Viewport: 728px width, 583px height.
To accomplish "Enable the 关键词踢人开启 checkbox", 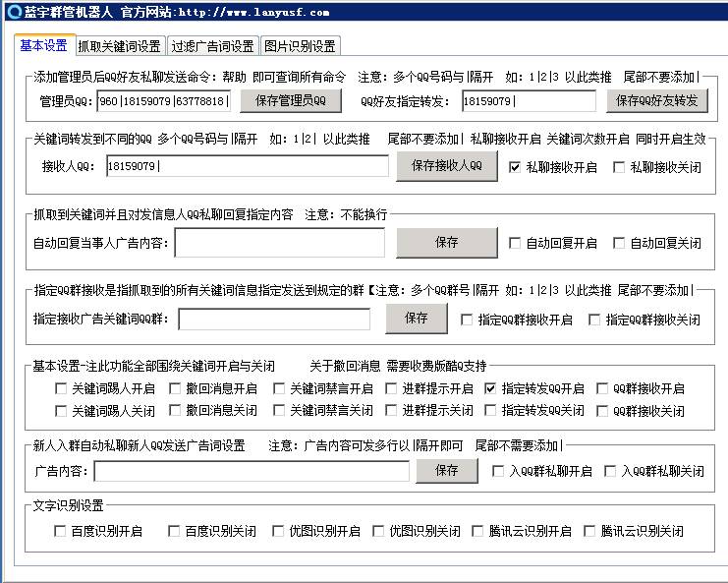I will coord(60,388).
